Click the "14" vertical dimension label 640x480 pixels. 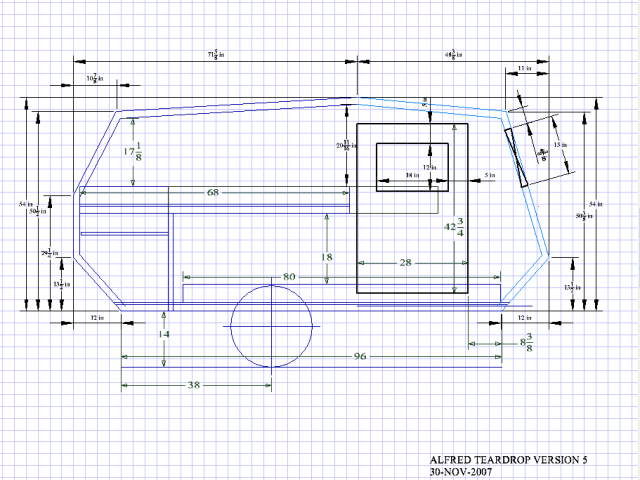click(x=164, y=334)
